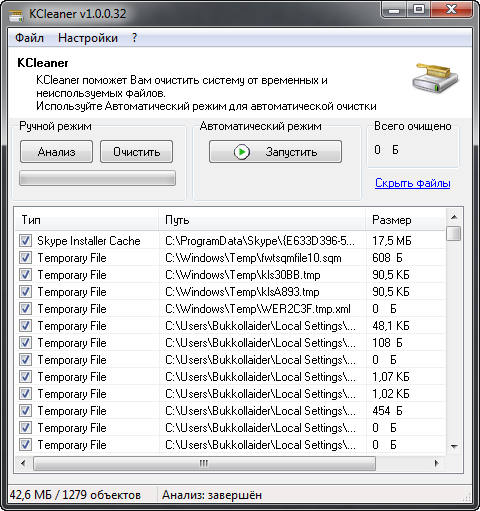The width and height of the screenshot is (480, 511).
Task: Uncheck the checkbox in the 1,07 КБ row
Action: [25, 376]
